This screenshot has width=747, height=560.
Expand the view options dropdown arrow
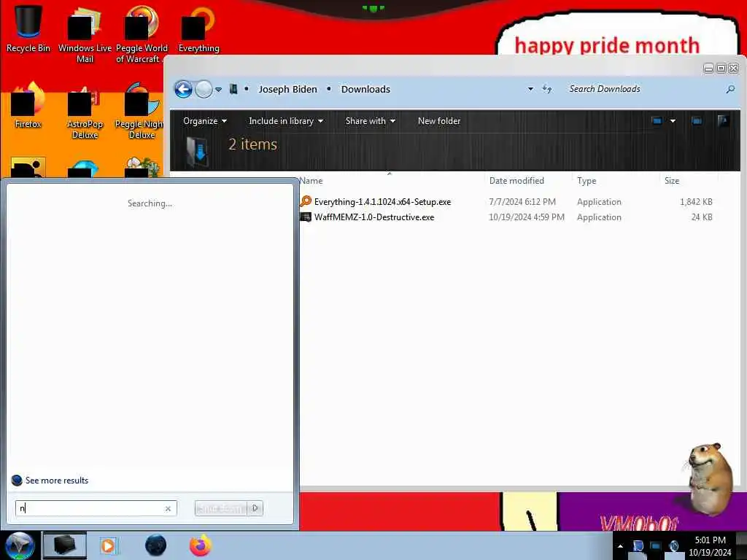673,121
